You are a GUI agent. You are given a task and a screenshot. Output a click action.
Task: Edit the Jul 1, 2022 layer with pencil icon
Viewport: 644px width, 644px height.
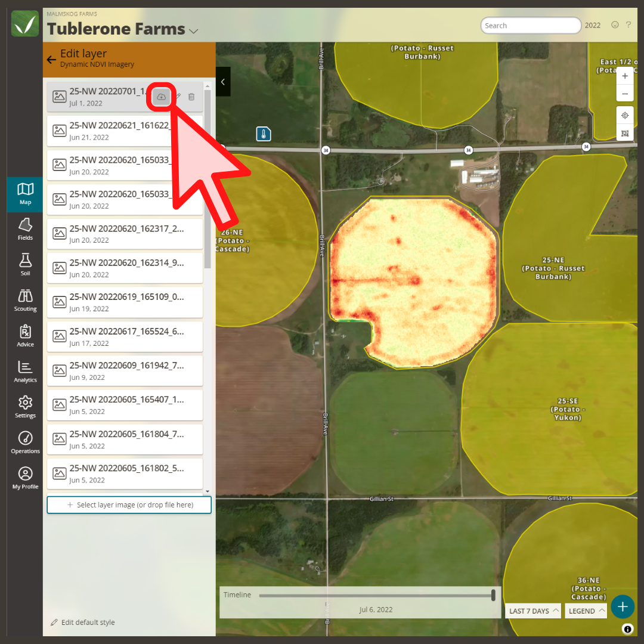click(x=178, y=97)
